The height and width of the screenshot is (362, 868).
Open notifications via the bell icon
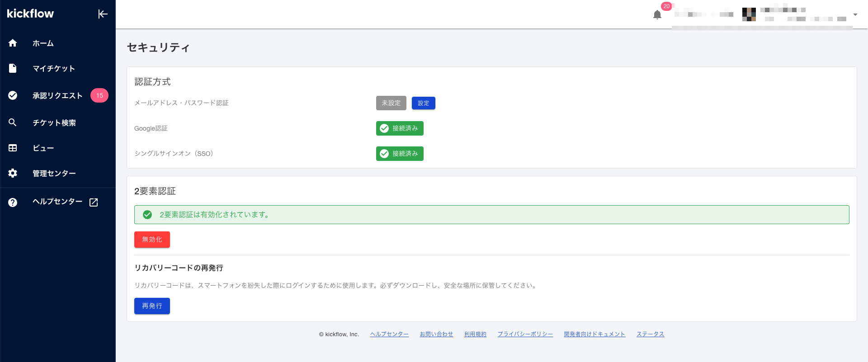657,15
